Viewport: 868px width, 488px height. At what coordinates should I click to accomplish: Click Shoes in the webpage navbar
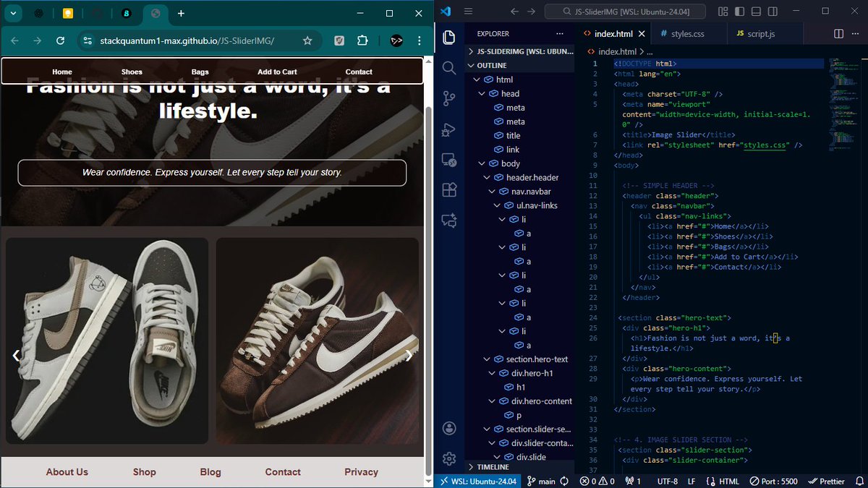[x=132, y=72]
